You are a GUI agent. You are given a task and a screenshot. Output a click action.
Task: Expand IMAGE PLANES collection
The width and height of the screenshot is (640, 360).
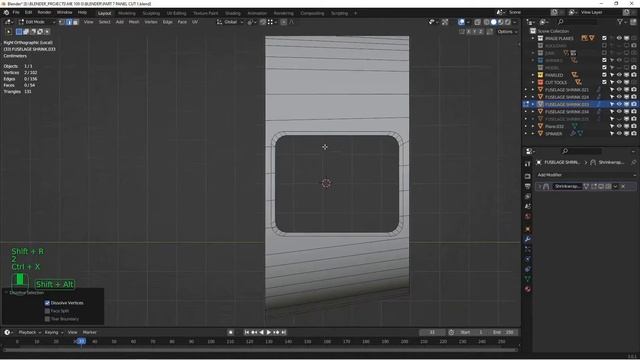pos(533,38)
